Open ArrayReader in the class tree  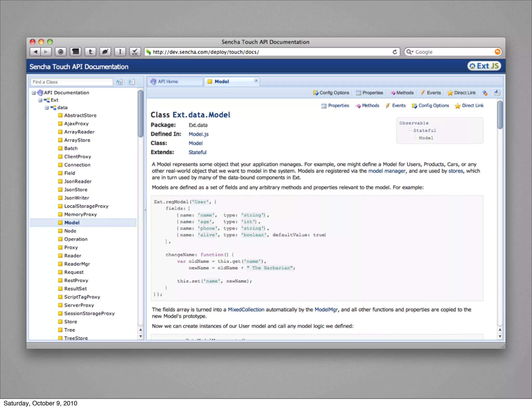[79, 132]
